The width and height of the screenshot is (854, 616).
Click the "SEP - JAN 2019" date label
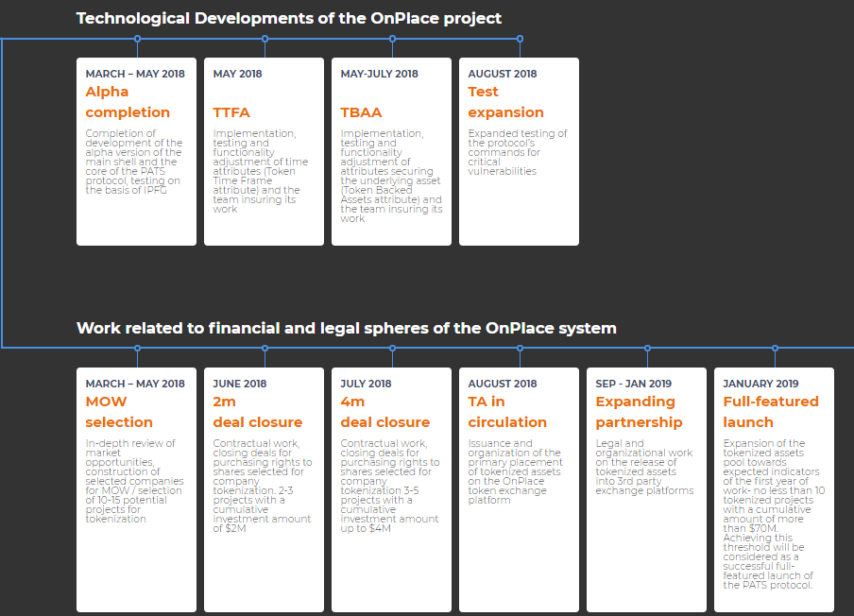[x=634, y=384]
